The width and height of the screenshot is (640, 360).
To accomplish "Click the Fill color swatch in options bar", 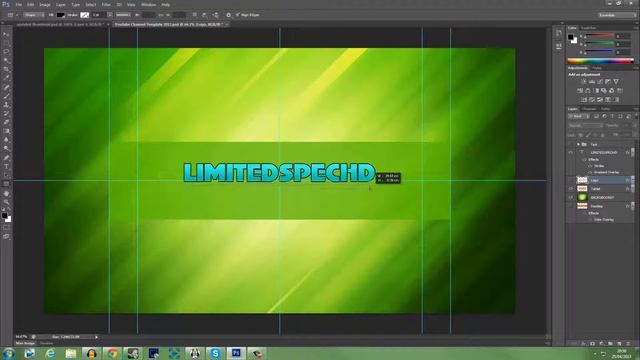I will coord(60,15).
